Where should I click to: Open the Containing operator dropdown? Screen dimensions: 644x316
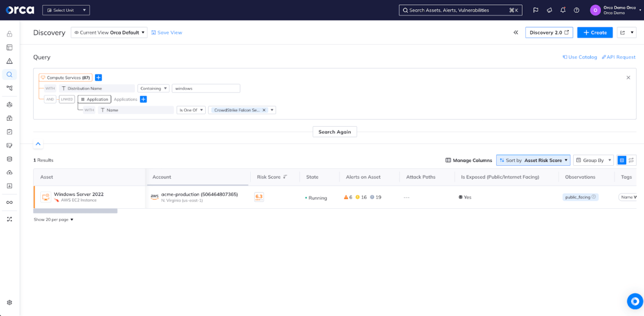pos(153,88)
